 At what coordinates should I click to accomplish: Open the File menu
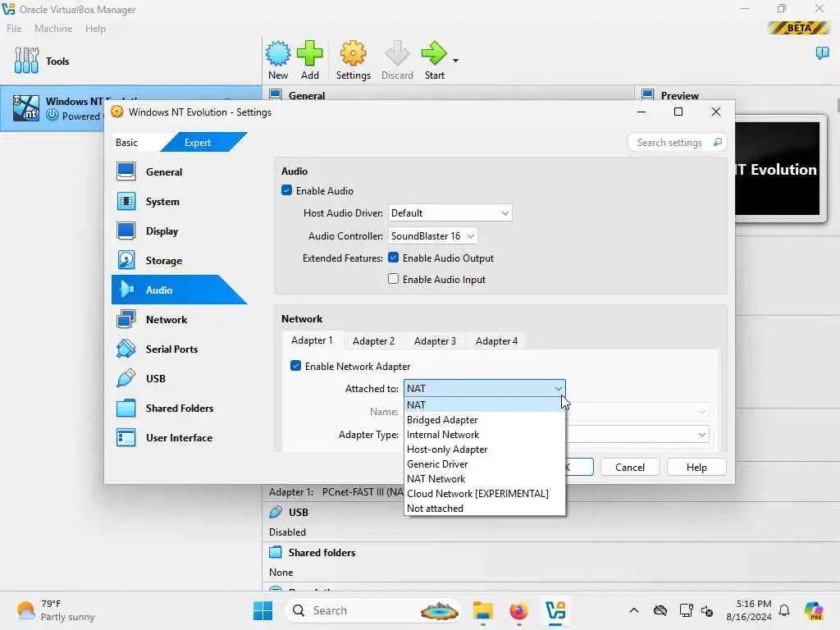(14, 29)
